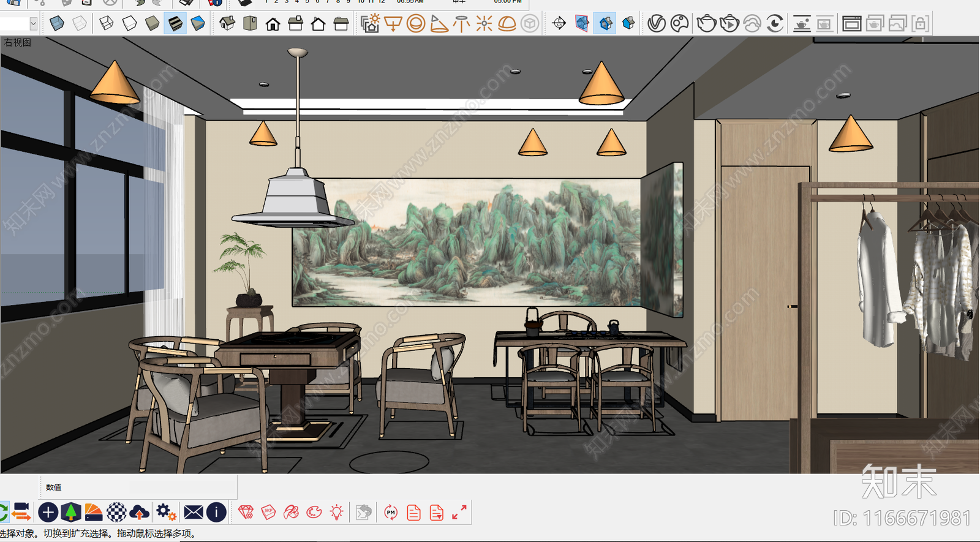980x542 pixels.
Task: Switch to Shaded face style
Action: tap(153, 23)
